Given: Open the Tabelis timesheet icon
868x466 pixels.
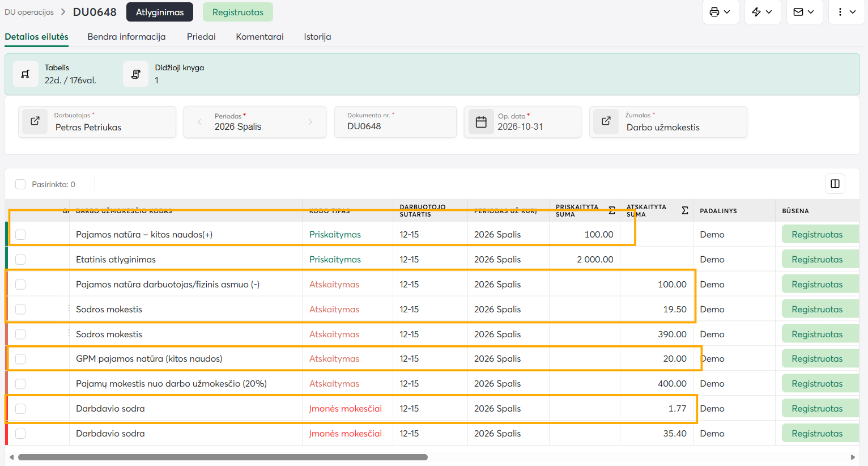Looking at the screenshot, I should [25, 74].
